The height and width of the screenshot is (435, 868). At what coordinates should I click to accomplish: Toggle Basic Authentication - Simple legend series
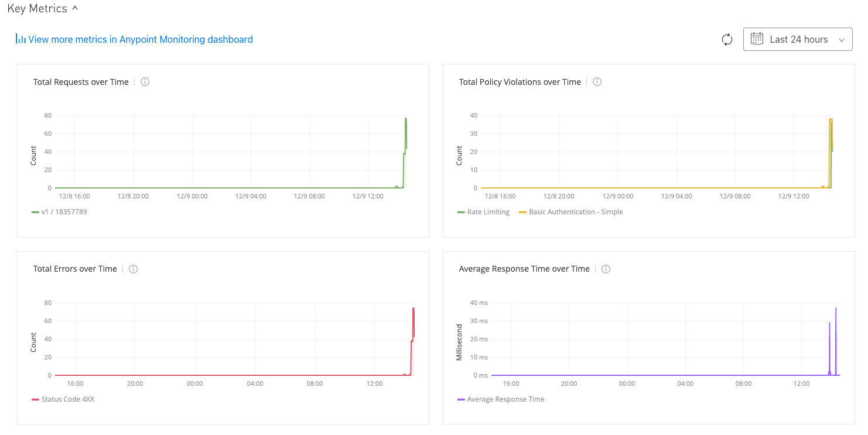[x=571, y=212]
